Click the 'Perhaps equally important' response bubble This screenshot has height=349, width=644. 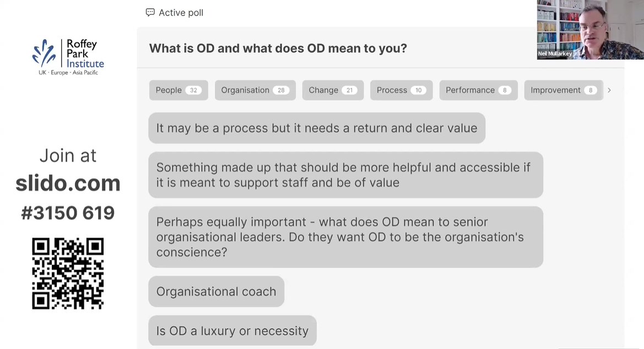(x=346, y=237)
